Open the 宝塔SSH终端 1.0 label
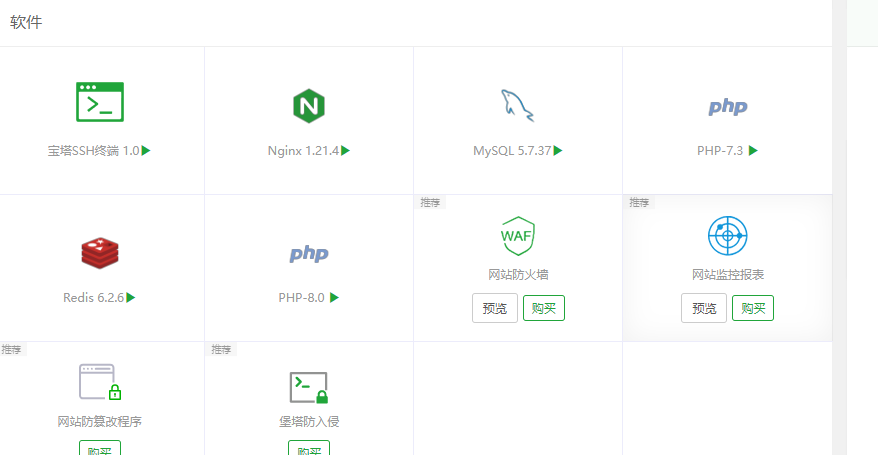 coord(93,151)
